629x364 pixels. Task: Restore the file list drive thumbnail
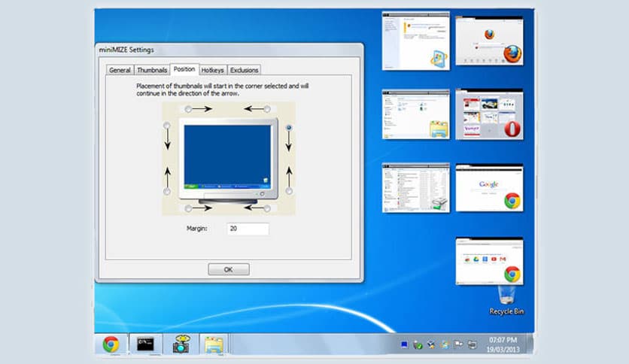click(x=416, y=187)
